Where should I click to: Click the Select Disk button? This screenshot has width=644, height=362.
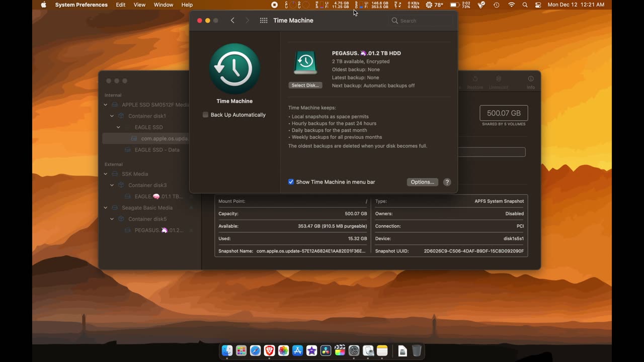click(305, 85)
